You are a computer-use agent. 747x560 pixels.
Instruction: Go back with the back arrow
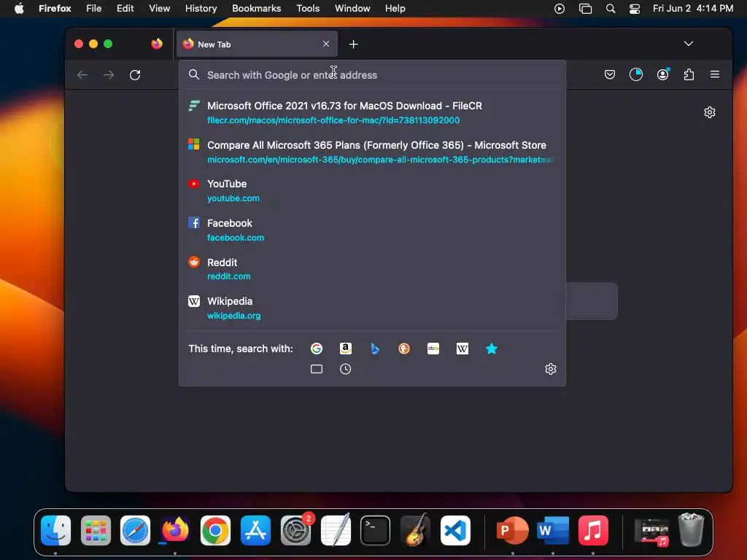[82, 75]
